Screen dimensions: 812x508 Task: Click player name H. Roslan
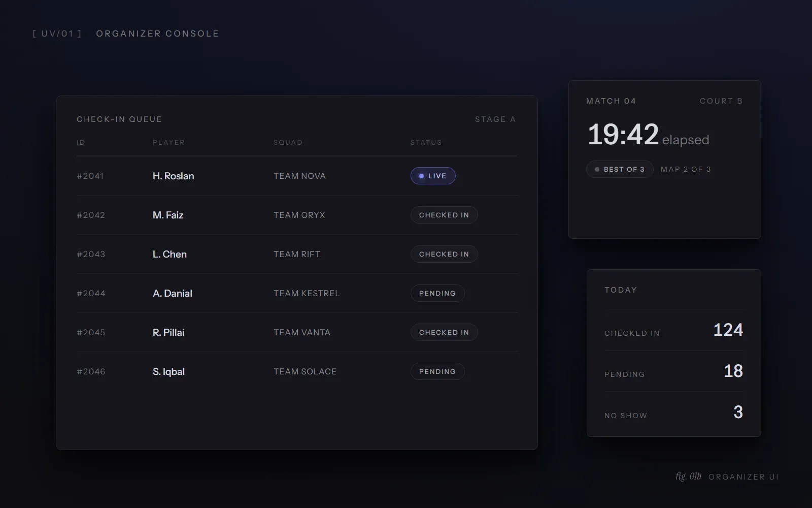(174, 176)
